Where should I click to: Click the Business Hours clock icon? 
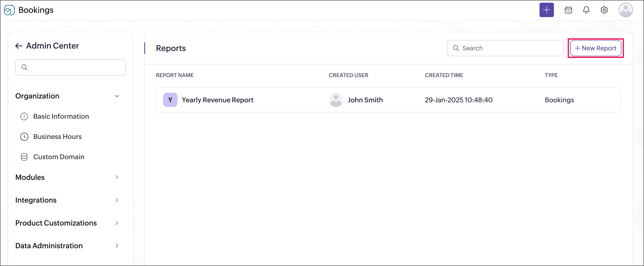click(24, 137)
